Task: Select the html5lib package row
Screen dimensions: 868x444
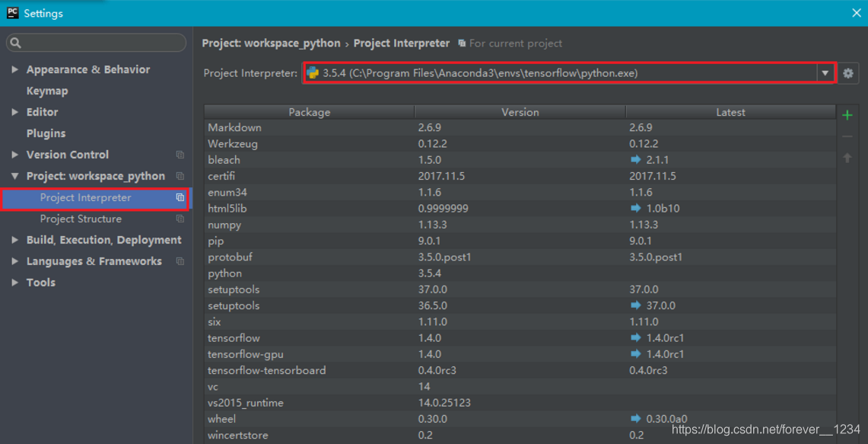Action: pyautogui.click(x=520, y=209)
